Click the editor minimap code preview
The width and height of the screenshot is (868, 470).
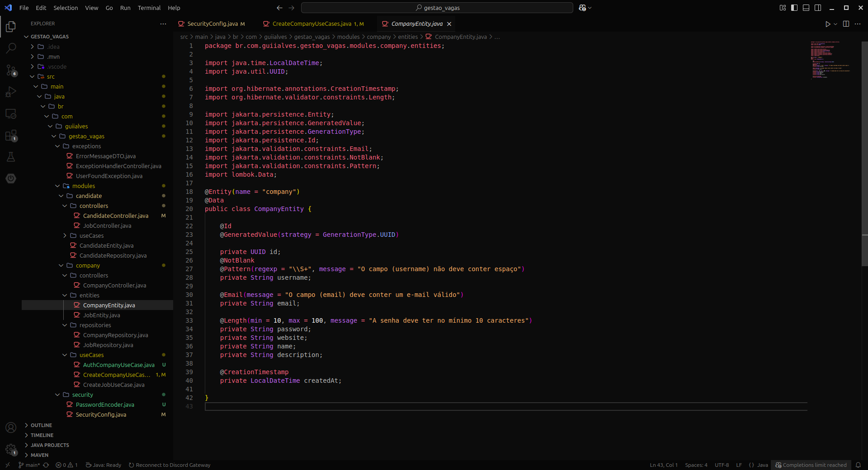(831, 60)
